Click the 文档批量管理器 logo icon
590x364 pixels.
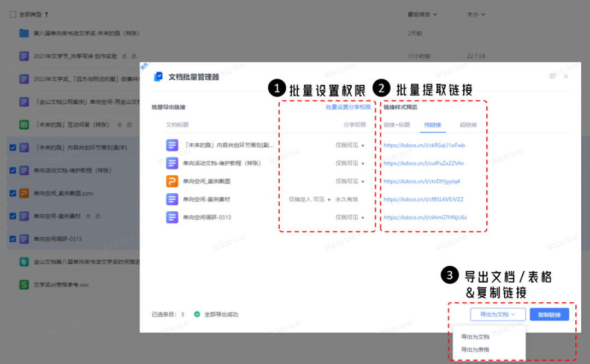click(x=158, y=77)
